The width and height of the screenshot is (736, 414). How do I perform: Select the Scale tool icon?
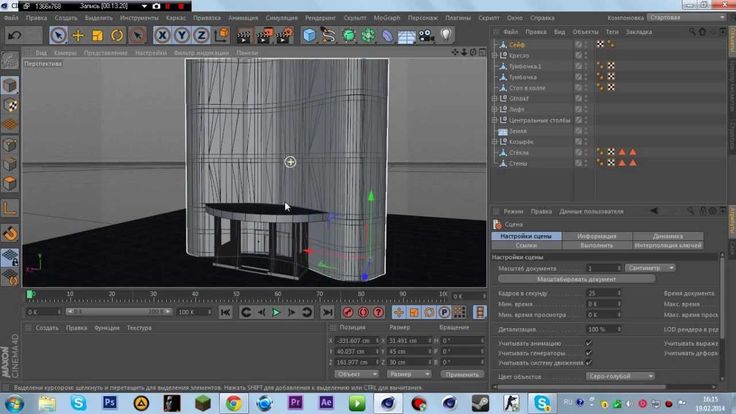[x=97, y=35]
